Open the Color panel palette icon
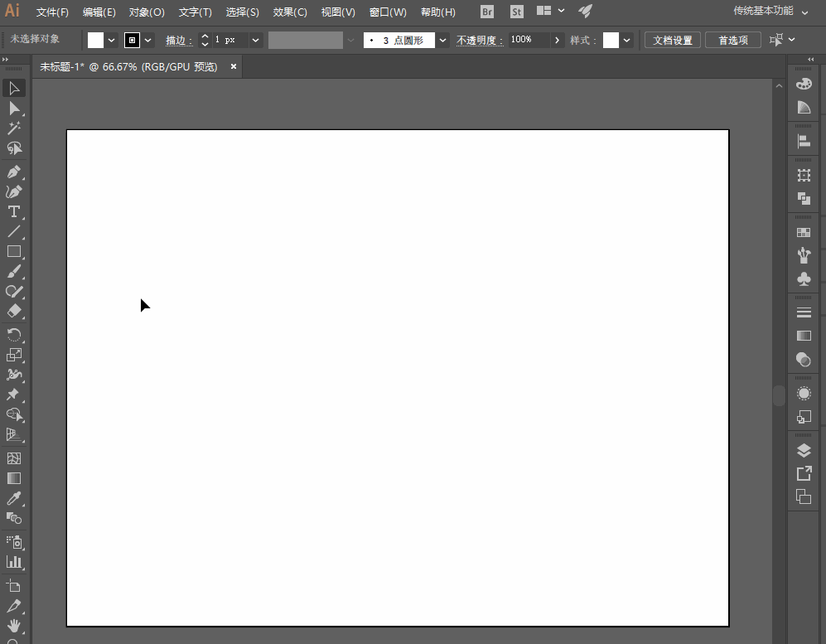This screenshot has height=644, width=826. pyautogui.click(x=804, y=84)
